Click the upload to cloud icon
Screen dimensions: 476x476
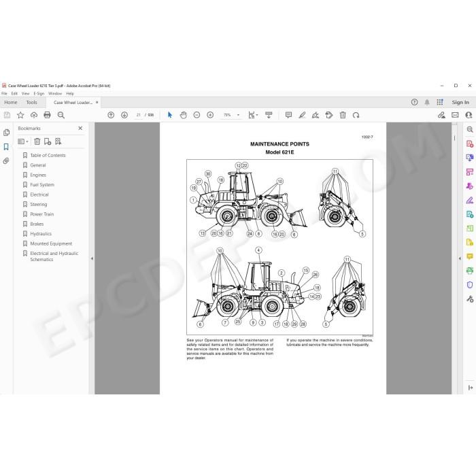coord(34,115)
